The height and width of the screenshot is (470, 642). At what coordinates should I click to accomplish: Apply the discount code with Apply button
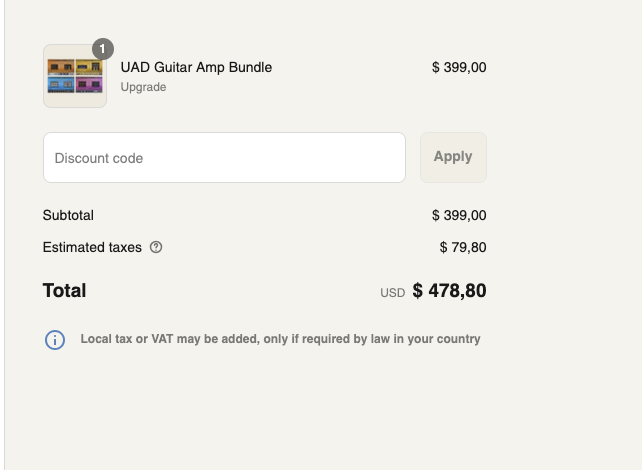click(453, 157)
